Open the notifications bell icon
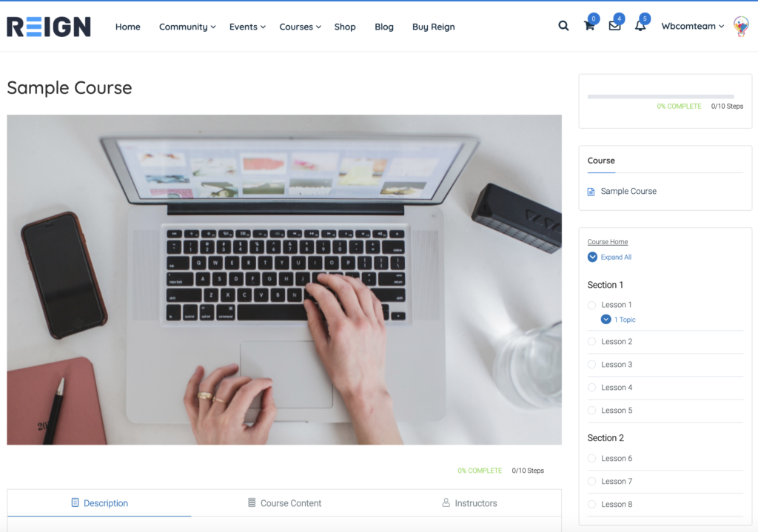Screen dimensions: 758x532 [x=640, y=26]
